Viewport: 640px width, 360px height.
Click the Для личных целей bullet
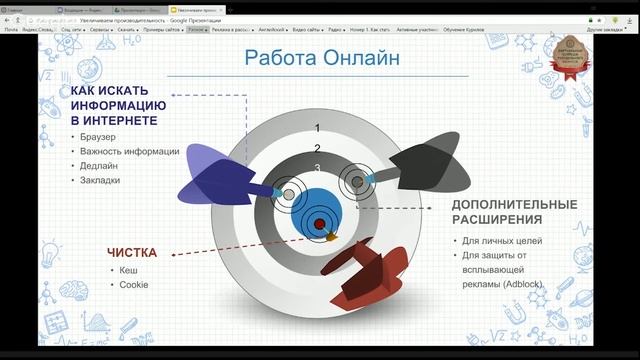click(502, 241)
